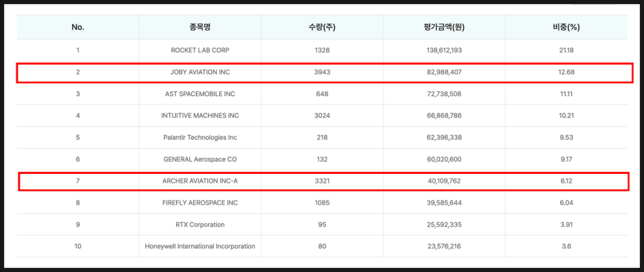The width and height of the screenshot is (644, 272).
Task: Click quantity 218 for Palantir
Action: [x=323, y=137]
